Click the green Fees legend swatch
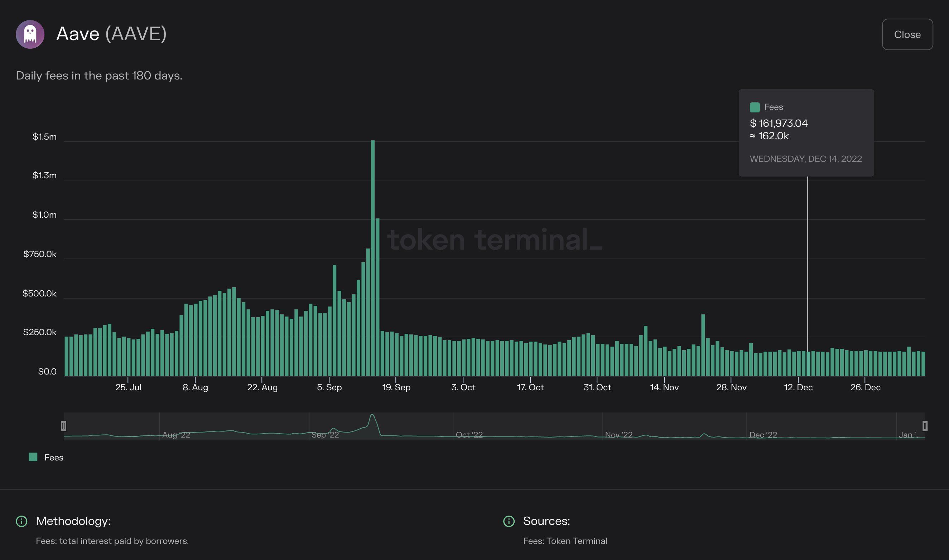 pos(33,457)
